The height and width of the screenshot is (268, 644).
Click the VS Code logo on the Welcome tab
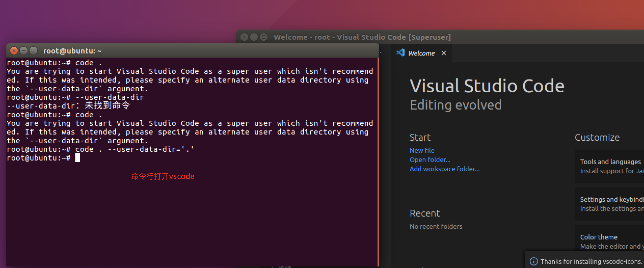(400, 53)
